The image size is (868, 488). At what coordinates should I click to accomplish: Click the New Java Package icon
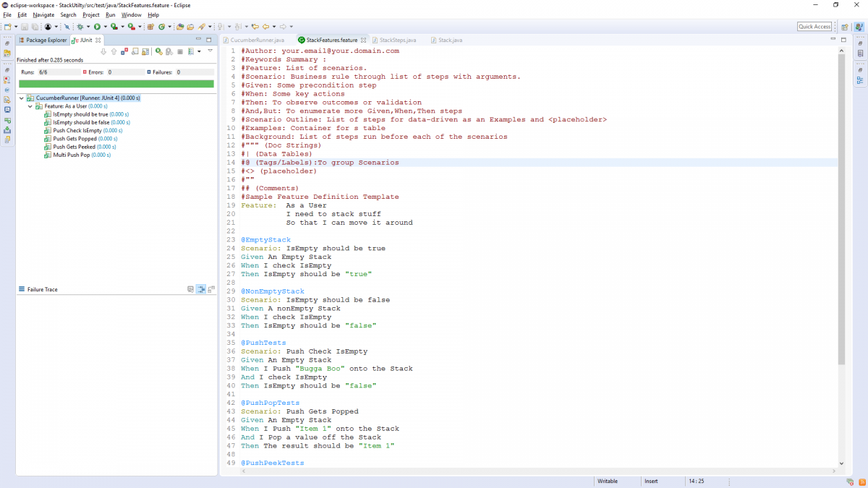(150, 26)
